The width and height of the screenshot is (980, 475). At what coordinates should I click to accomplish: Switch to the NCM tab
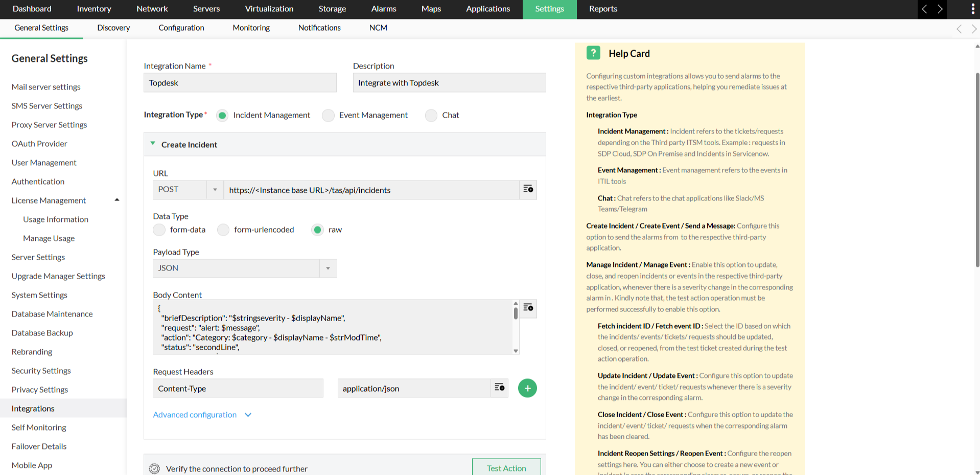[378, 28]
